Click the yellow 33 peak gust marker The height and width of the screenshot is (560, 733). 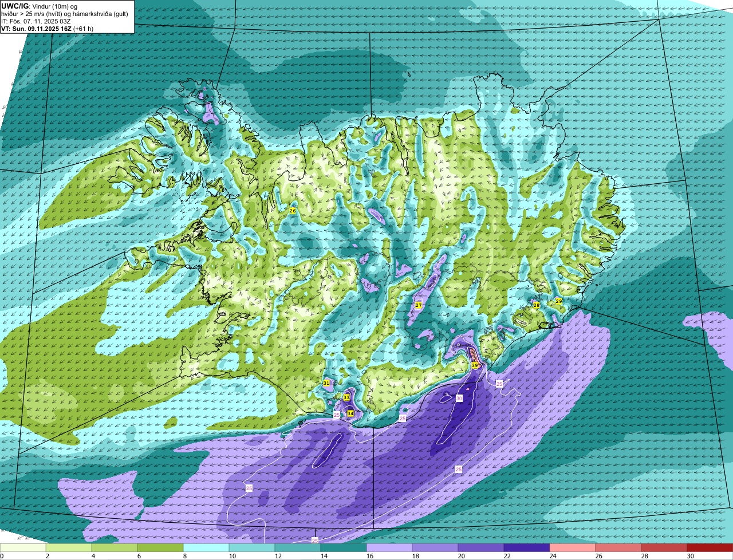[x=346, y=397]
